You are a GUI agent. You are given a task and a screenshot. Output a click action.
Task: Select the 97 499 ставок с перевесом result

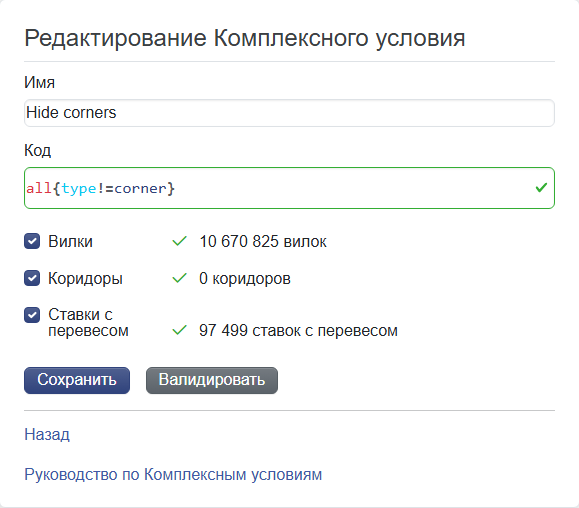click(298, 330)
